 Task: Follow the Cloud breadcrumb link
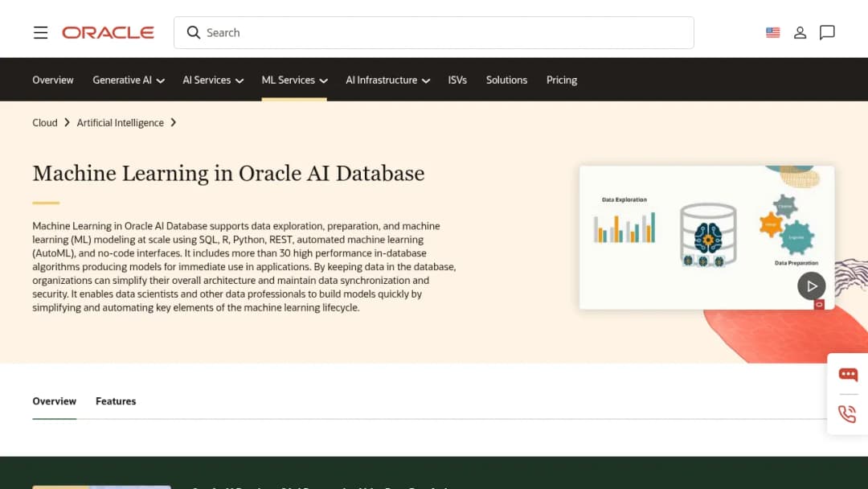tap(45, 122)
